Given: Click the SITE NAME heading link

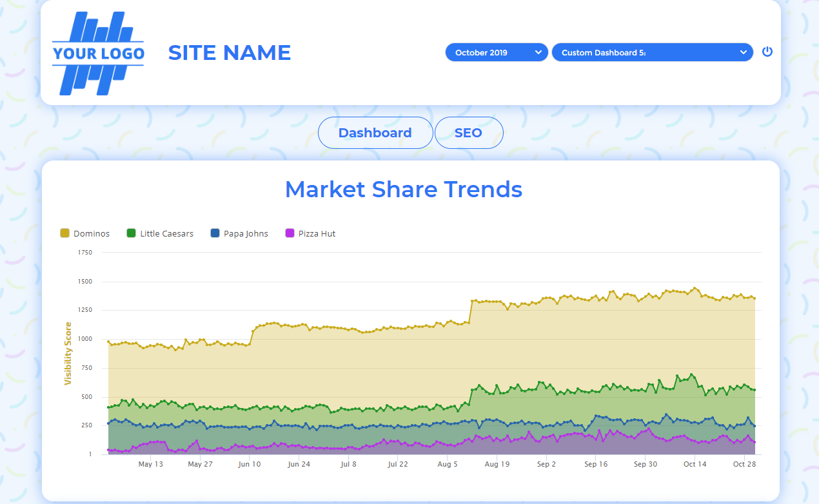Looking at the screenshot, I should click(230, 53).
